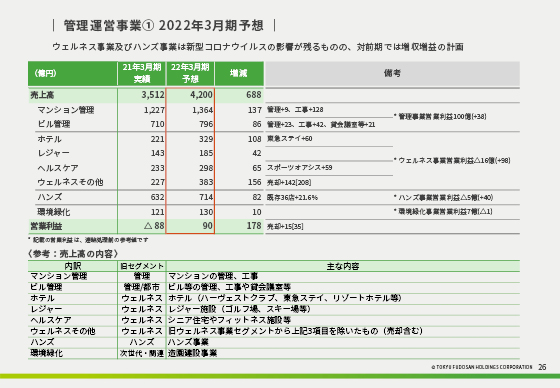Viewport: 560px width, 388px height.
Task: Select the operating profit value '△ 88'
Action: pyautogui.click(x=154, y=226)
